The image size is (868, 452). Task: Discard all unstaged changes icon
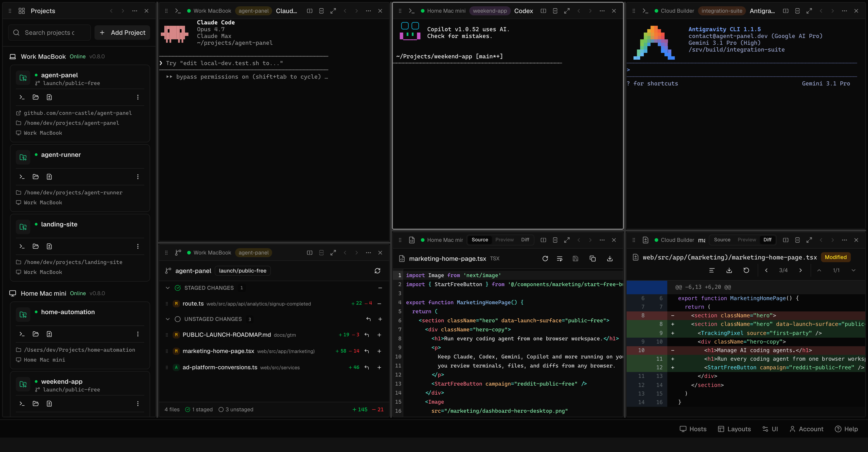tap(368, 319)
